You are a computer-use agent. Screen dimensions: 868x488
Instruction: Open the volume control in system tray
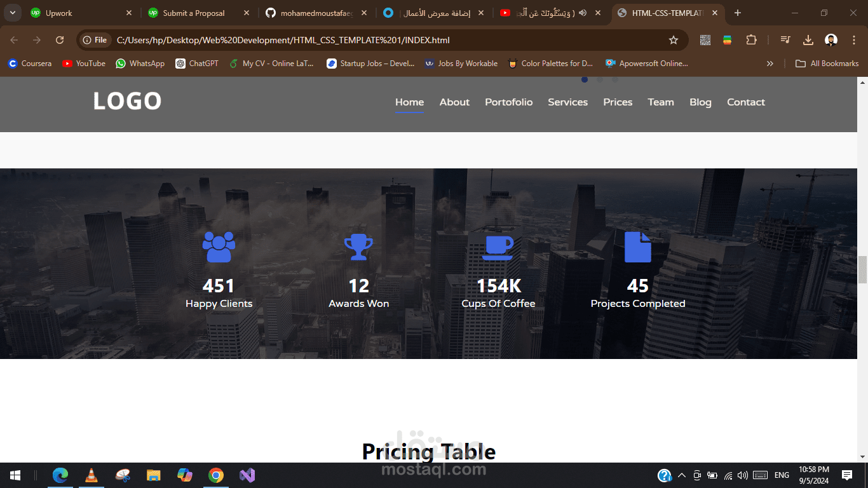point(743,475)
